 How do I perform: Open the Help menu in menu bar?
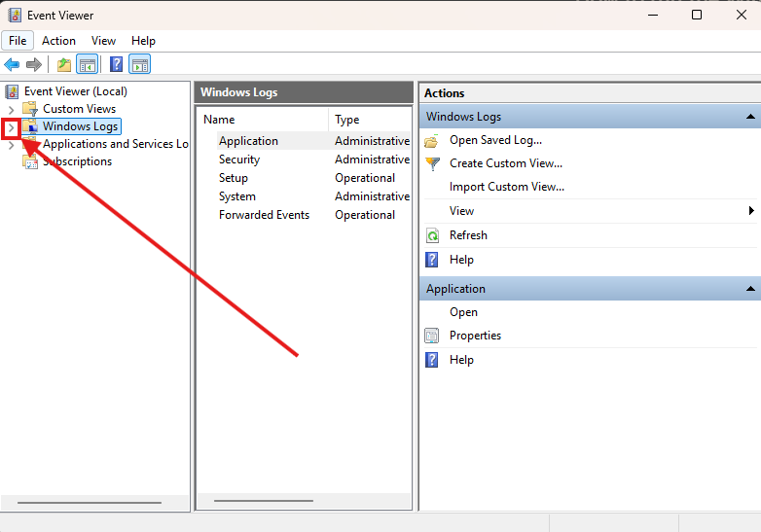(x=143, y=41)
